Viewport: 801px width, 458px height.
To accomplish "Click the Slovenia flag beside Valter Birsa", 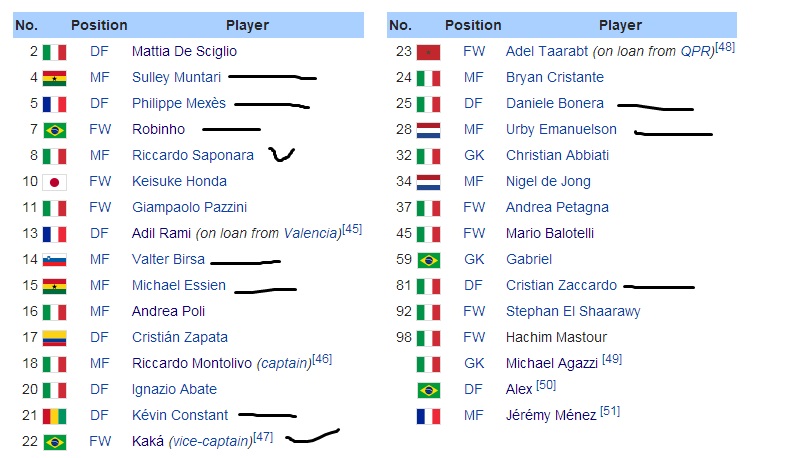I will click(54, 260).
